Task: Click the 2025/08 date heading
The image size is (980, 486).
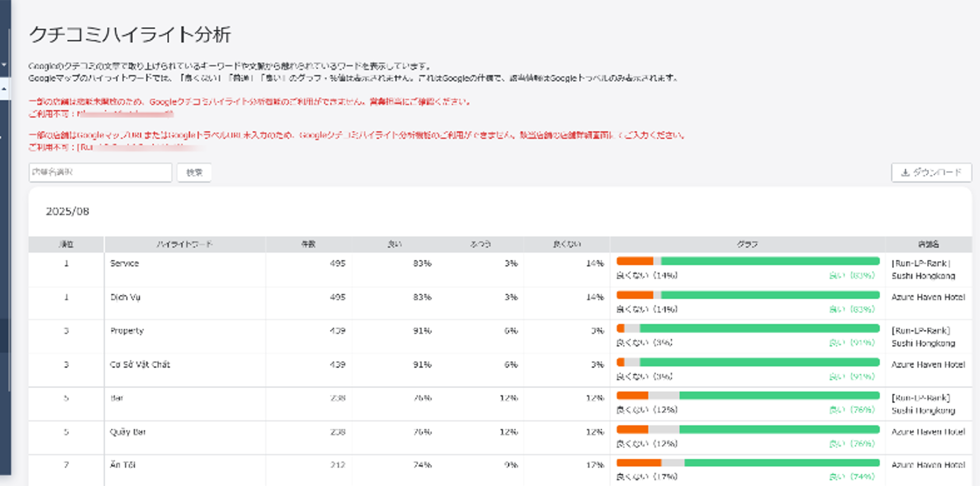Action: (x=67, y=211)
